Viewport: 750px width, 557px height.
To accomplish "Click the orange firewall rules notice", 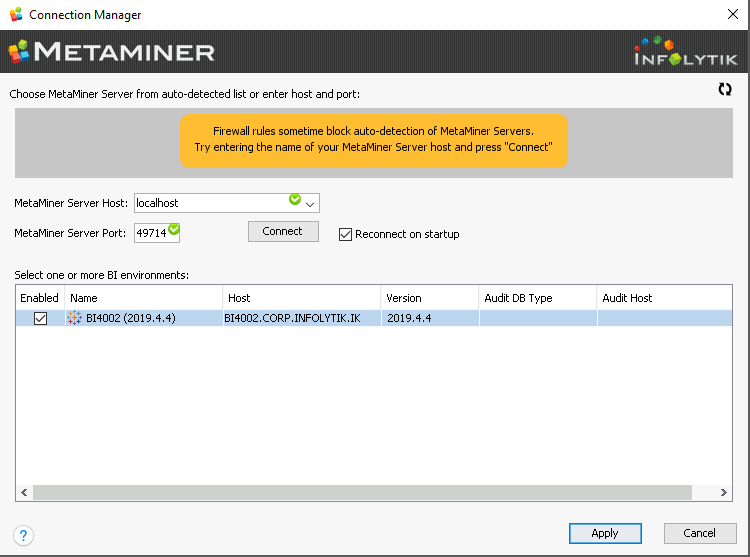I will tap(374, 141).
